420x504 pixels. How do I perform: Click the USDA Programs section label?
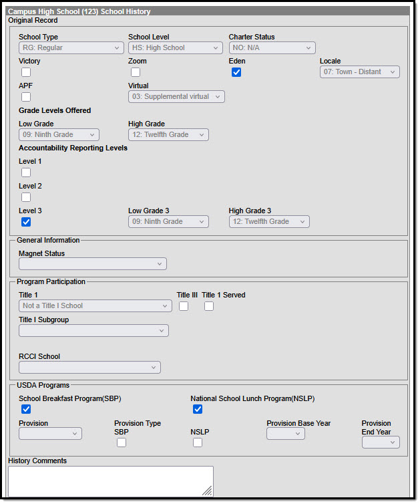[x=43, y=385]
